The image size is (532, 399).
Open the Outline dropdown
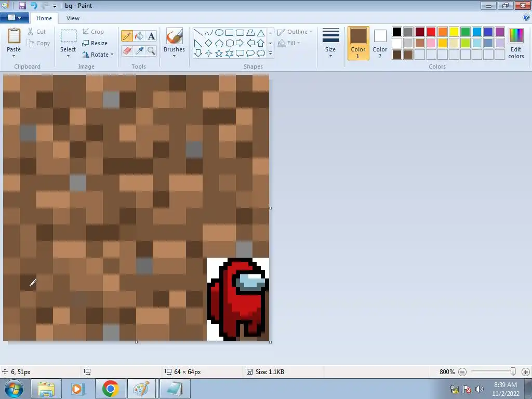[295, 32]
